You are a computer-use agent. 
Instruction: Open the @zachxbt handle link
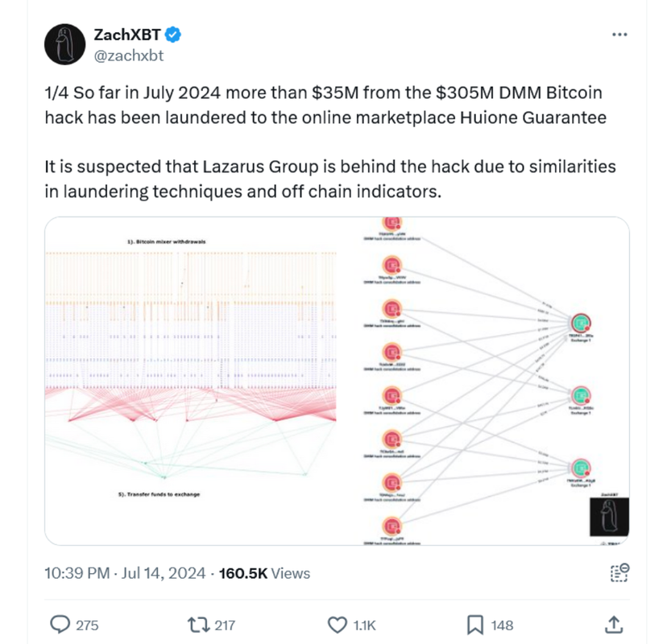[x=128, y=56]
